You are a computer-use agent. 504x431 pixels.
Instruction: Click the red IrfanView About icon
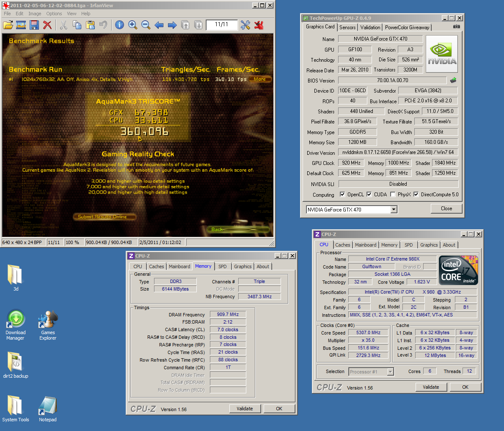259,25
